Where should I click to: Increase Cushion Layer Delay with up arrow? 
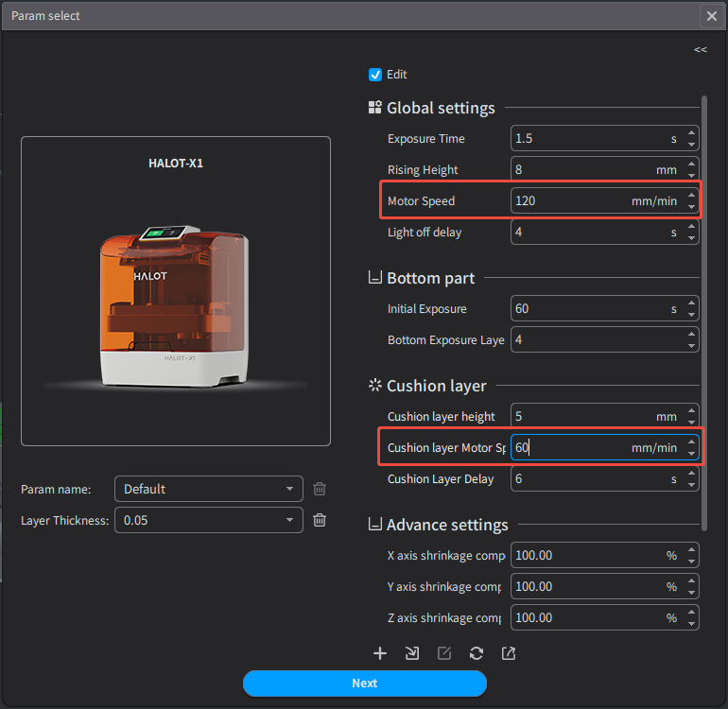[692, 474]
